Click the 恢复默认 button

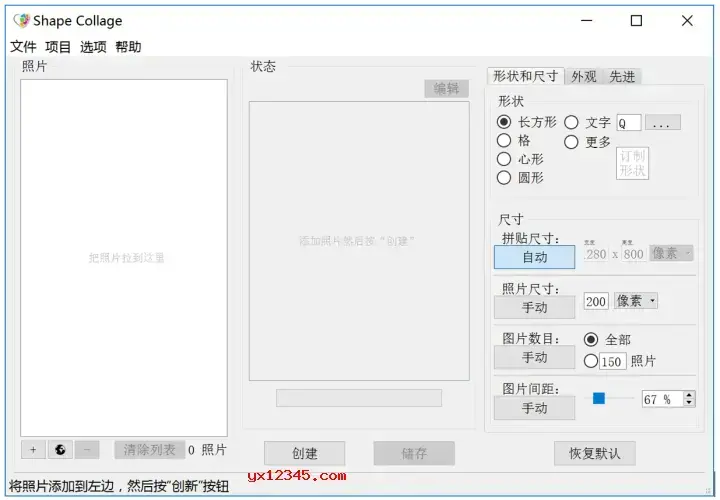coord(595,454)
